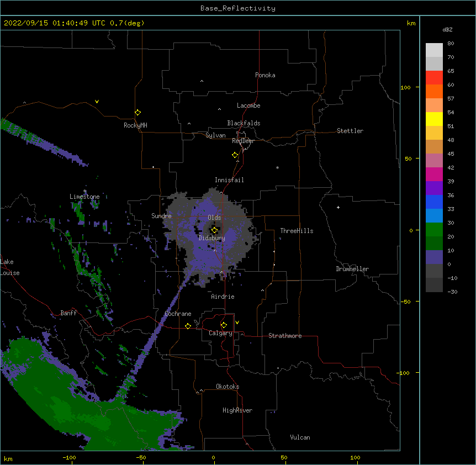Click the Banff label
Screen dimensions: 476x465
(x=68, y=313)
